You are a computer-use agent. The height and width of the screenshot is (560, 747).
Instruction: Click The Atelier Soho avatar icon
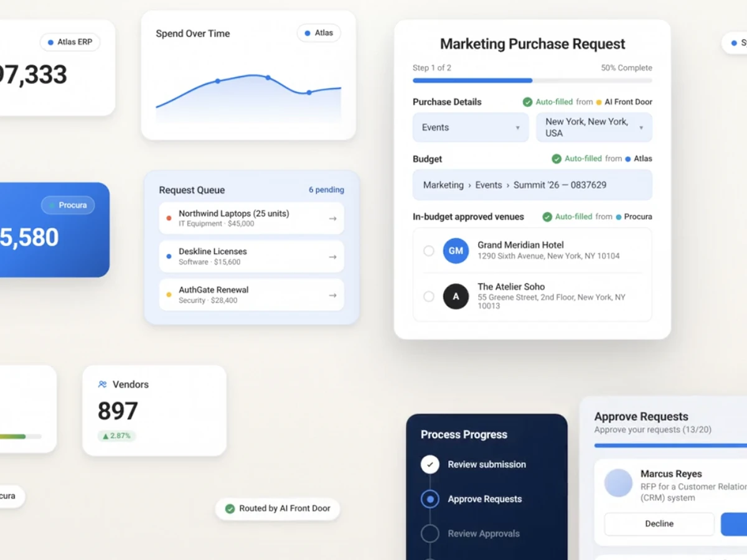(x=456, y=296)
